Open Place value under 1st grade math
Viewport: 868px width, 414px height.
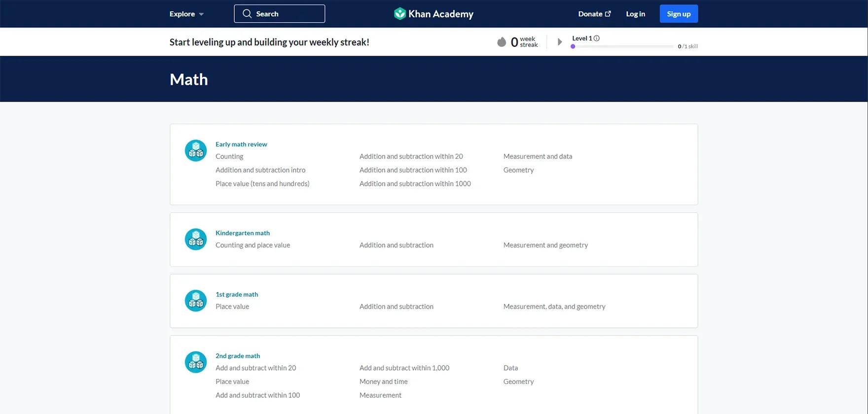232,307
